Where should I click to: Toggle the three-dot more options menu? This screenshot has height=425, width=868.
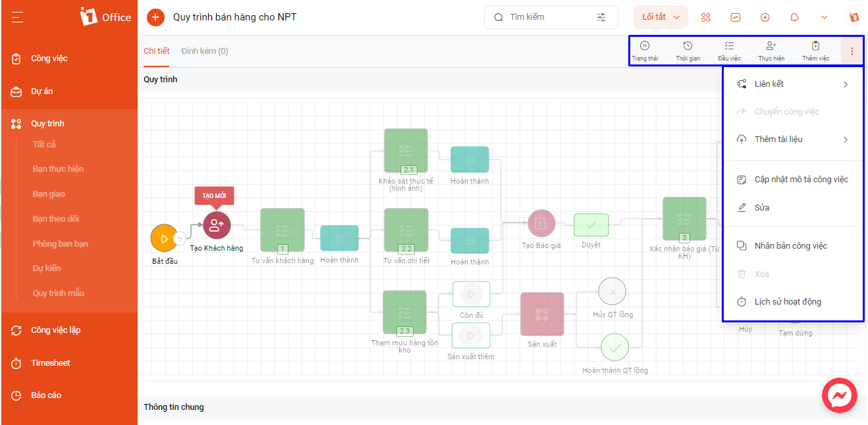[x=852, y=51]
